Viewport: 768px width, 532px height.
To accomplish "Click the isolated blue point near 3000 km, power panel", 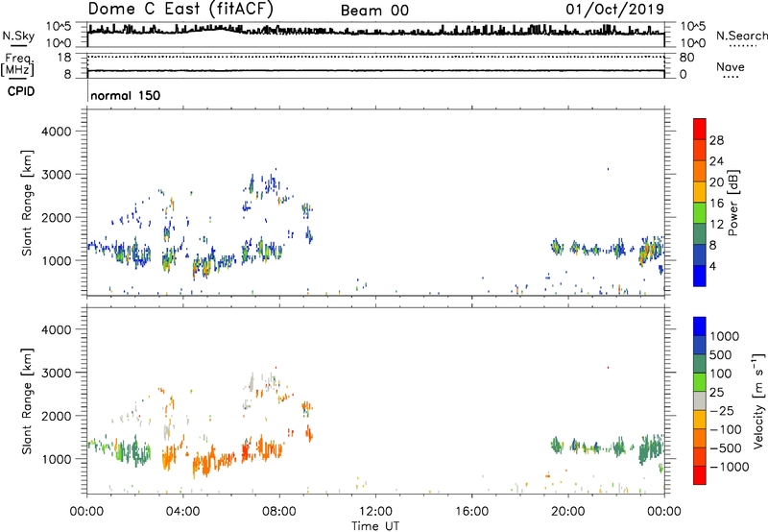I will [x=608, y=169].
